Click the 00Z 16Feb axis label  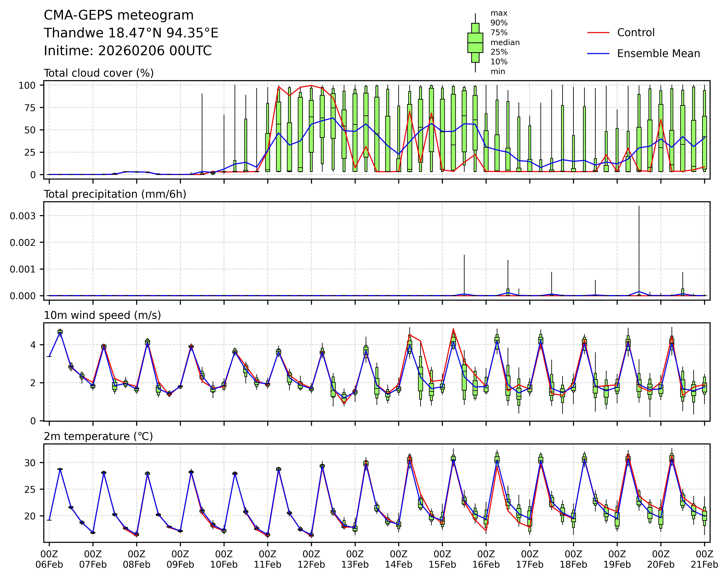click(x=486, y=559)
